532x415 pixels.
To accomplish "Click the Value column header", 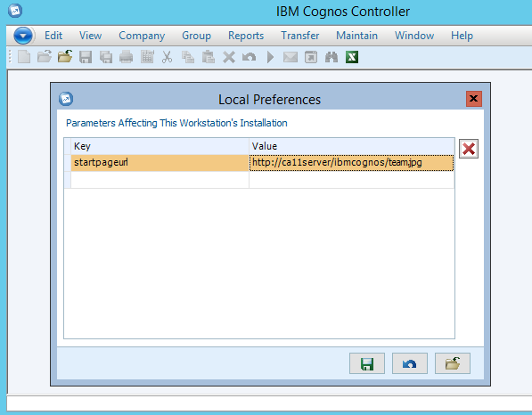I will 352,146.
